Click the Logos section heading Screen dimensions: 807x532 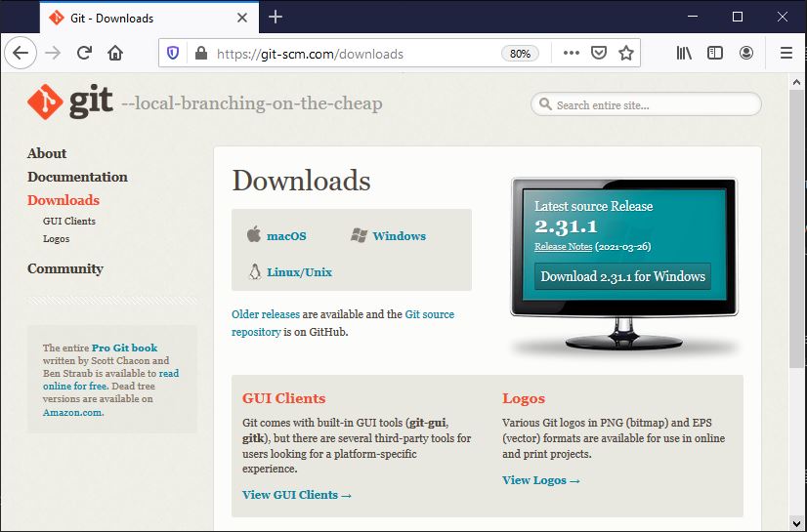pos(524,398)
